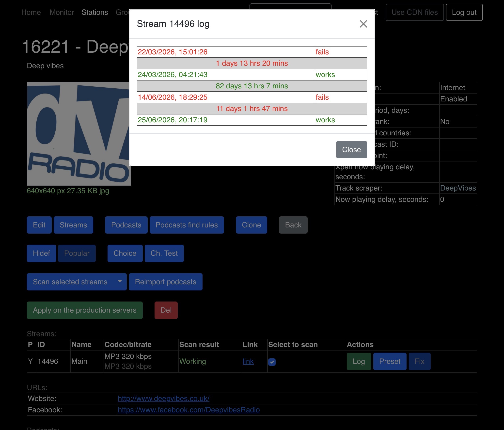
Task: Click the Clone button
Action: click(252, 225)
